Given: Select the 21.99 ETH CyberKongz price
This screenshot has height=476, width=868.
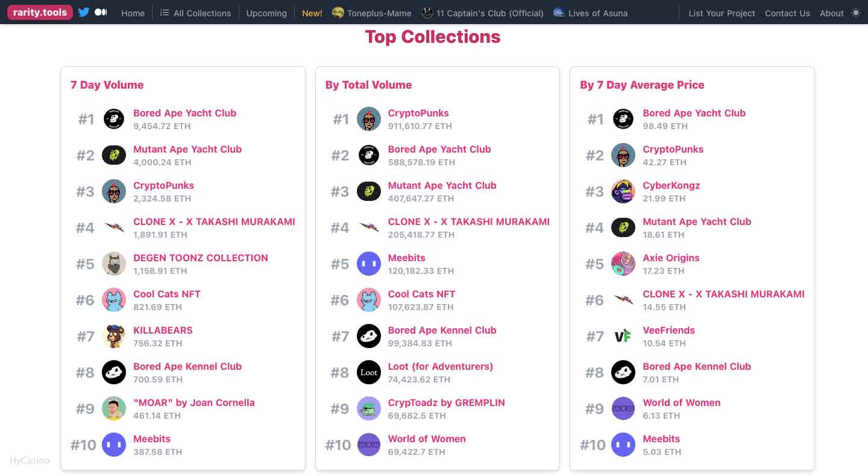Looking at the screenshot, I should 664,198.
